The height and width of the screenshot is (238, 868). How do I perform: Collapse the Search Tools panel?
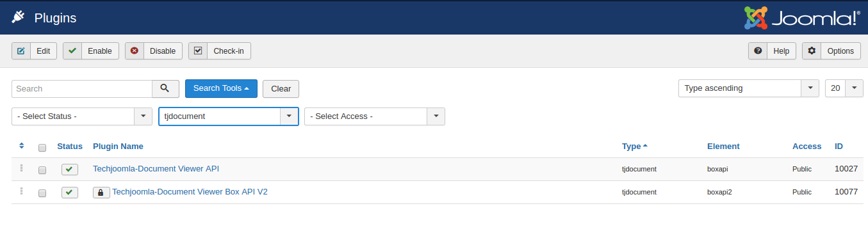click(221, 88)
